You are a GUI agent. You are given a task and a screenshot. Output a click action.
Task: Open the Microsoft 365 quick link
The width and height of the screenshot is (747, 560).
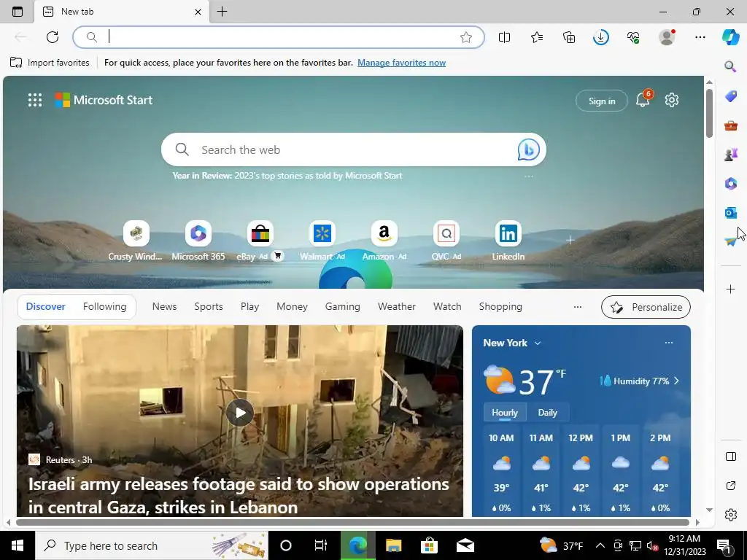pyautogui.click(x=198, y=241)
